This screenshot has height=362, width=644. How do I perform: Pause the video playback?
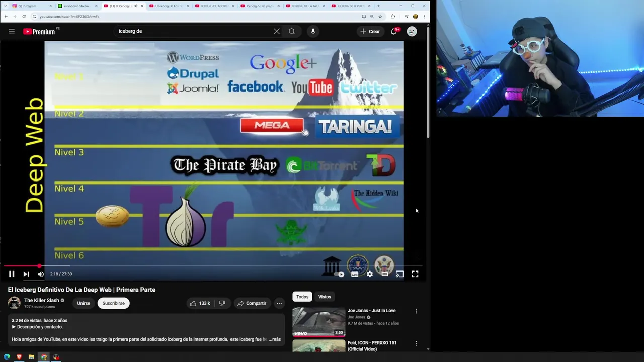pos(12,274)
